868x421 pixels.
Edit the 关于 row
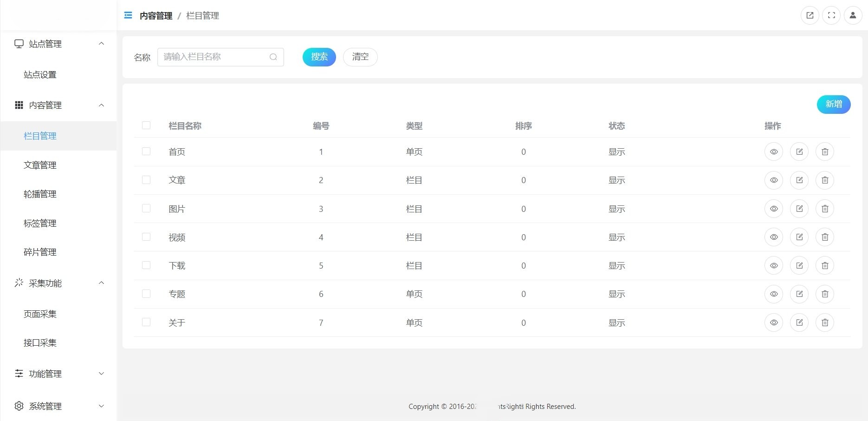click(x=799, y=322)
